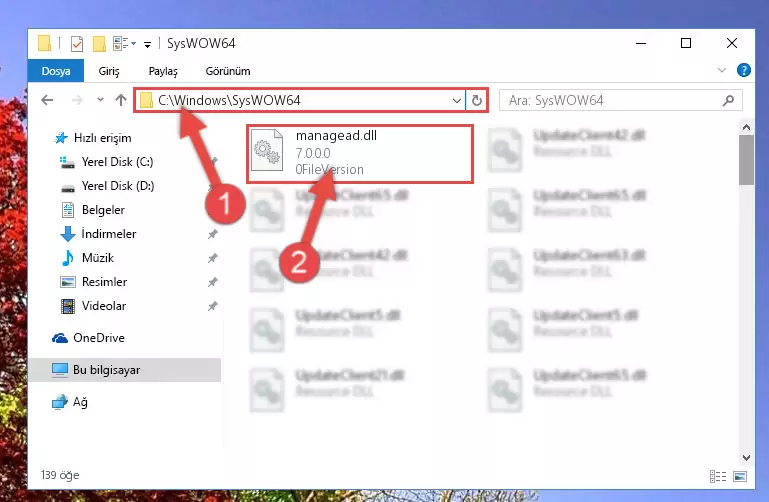Refresh the SysWOW64 folder view

(477, 100)
